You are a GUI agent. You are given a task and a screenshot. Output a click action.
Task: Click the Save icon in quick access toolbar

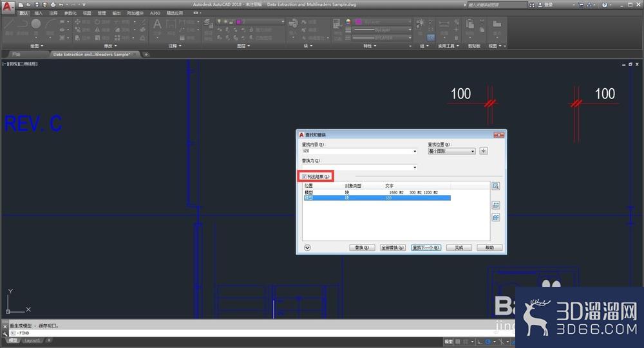pos(37,5)
